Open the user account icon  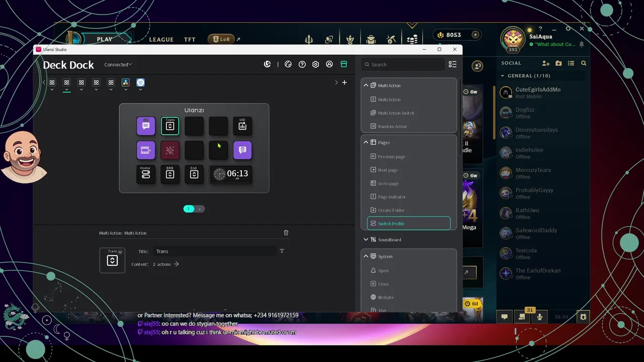coord(329,64)
